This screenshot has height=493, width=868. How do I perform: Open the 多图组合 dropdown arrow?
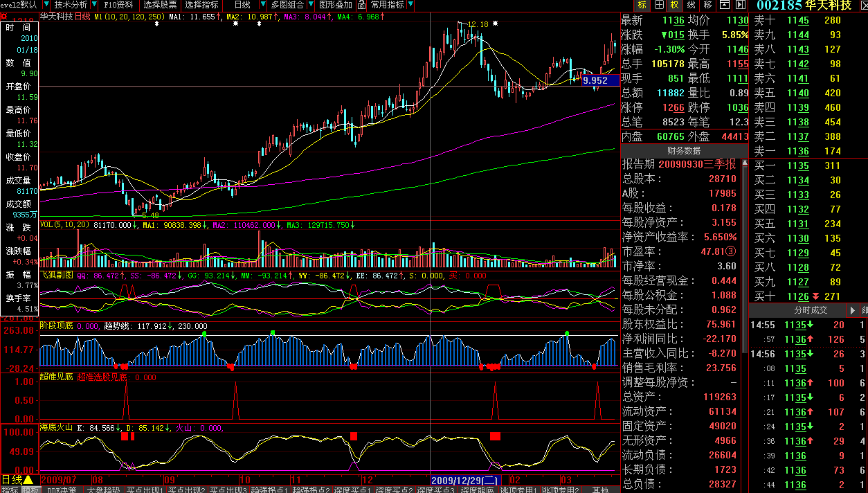(x=309, y=5)
